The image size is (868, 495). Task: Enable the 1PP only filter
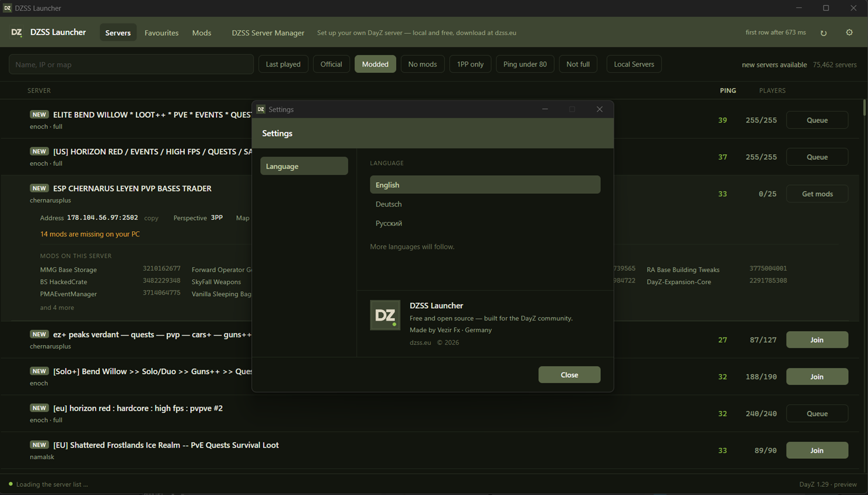coord(470,64)
